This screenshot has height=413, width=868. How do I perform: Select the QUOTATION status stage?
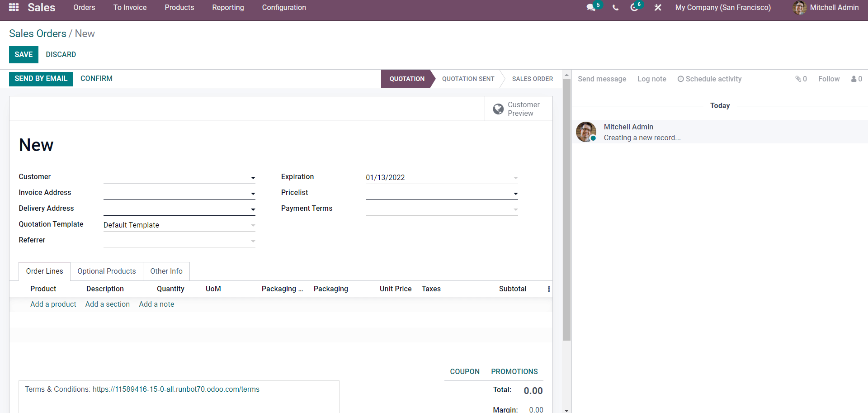click(x=407, y=79)
